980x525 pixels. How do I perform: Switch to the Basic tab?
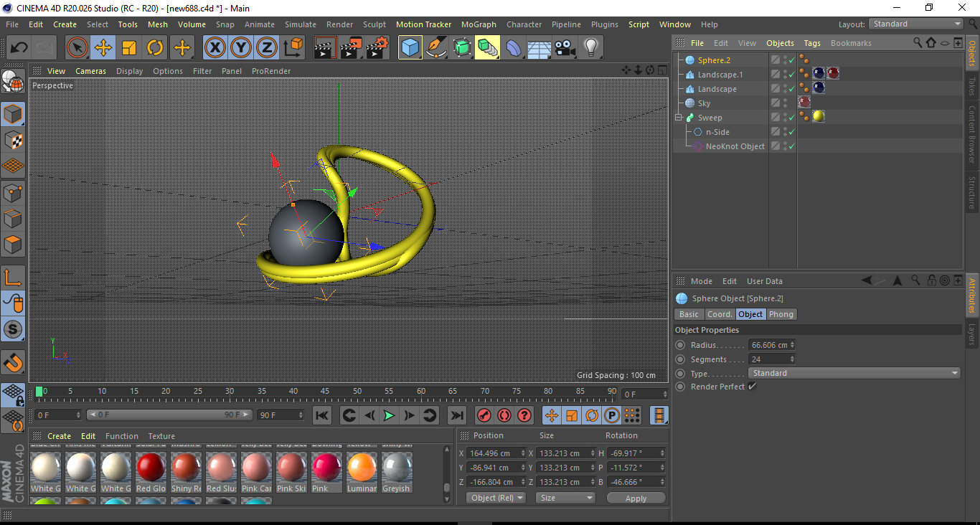pos(689,314)
